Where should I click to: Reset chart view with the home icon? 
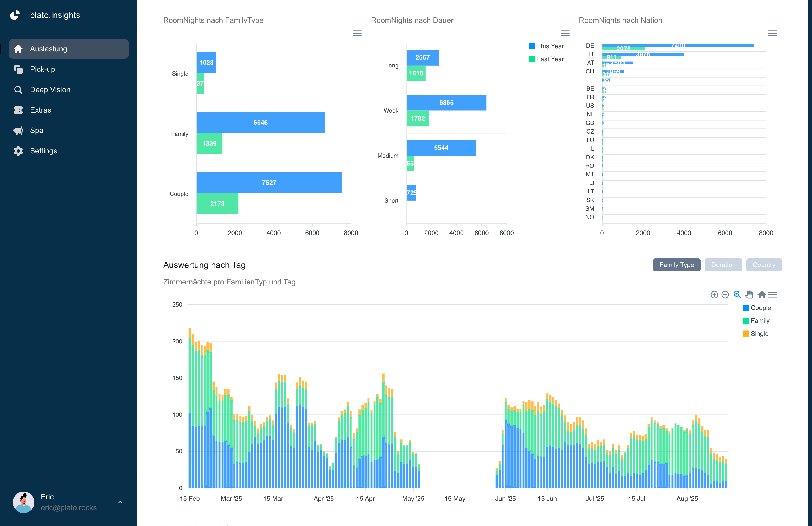click(762, 295)
